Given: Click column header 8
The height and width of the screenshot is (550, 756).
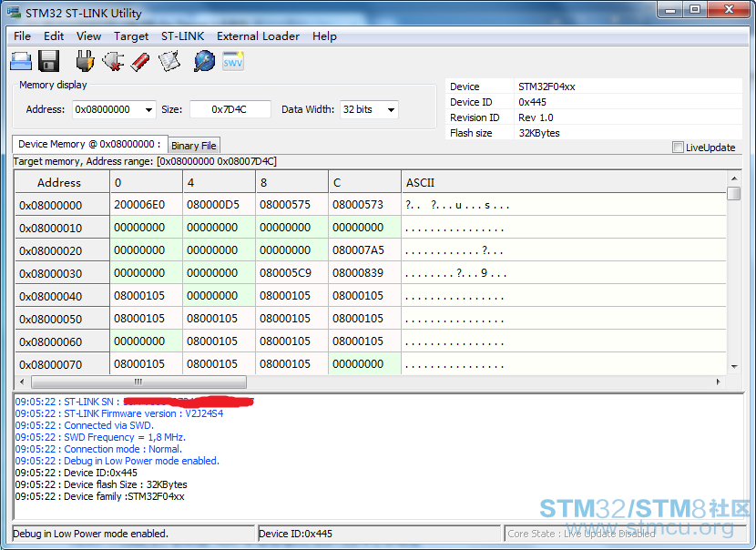Looking at the screenshot, I should 292,183.
